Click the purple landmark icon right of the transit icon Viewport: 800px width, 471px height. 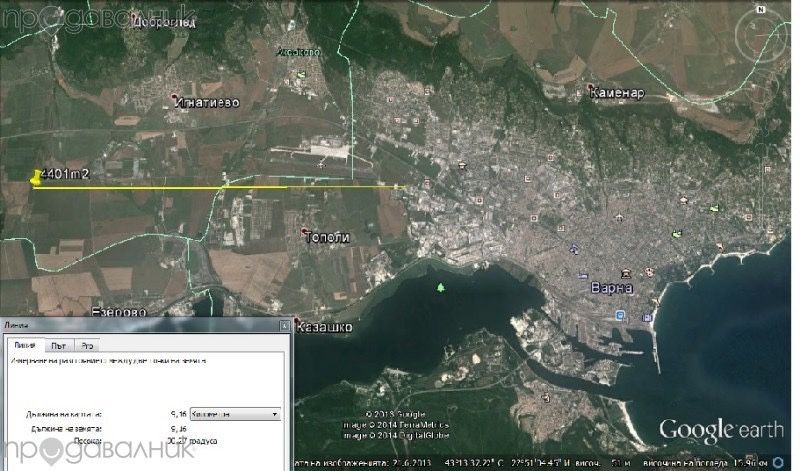[647, 318]
